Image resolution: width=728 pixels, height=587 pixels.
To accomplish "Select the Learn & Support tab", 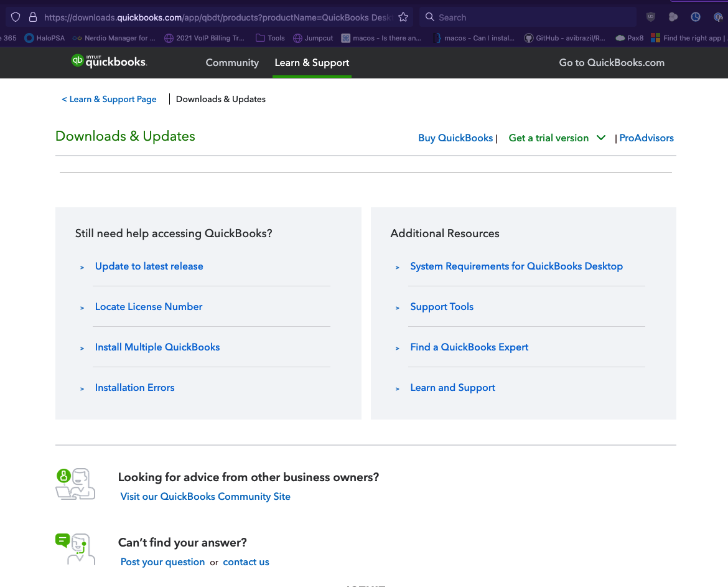I will point(312,63).
